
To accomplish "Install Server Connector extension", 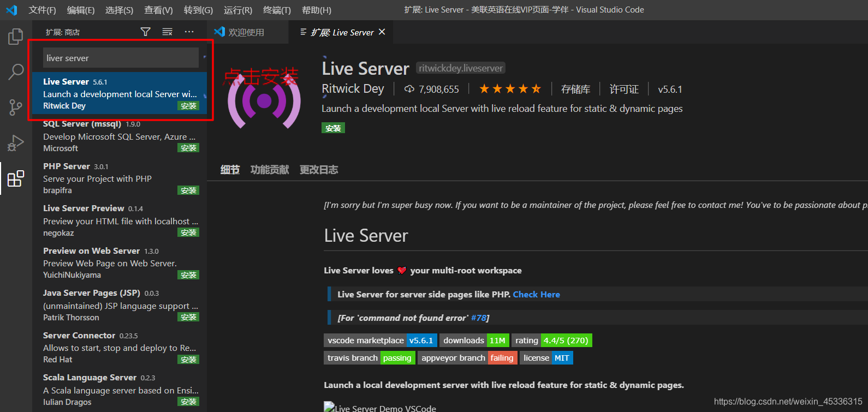I will tap(188, 360).
